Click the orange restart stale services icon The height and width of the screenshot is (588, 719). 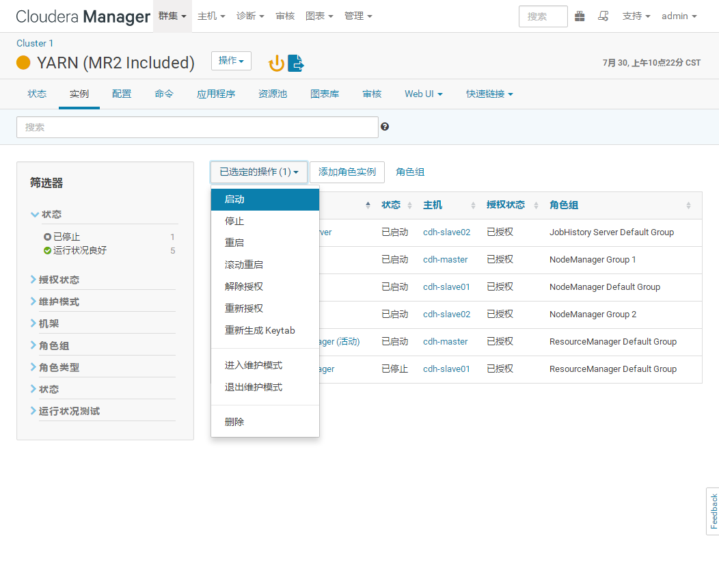click(x=277, y=64)
